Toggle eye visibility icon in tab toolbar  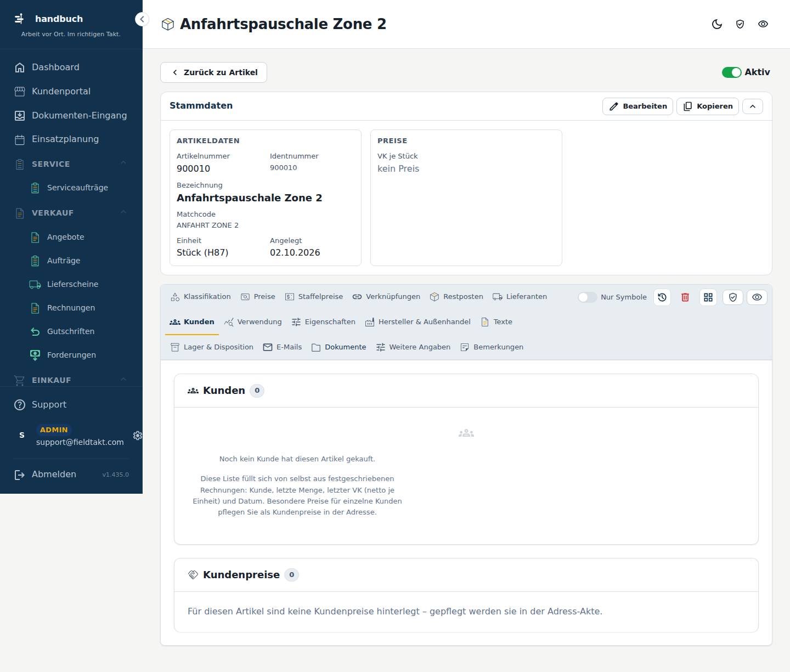757,297
